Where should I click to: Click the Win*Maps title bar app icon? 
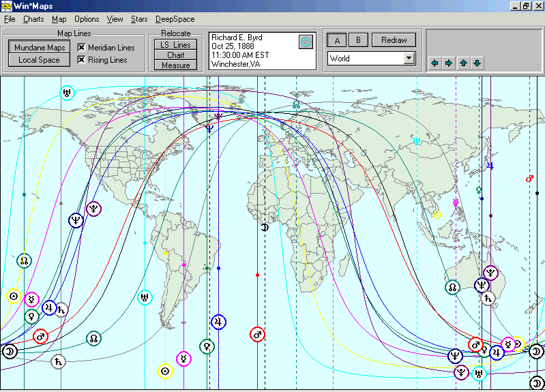click(8, 6)
